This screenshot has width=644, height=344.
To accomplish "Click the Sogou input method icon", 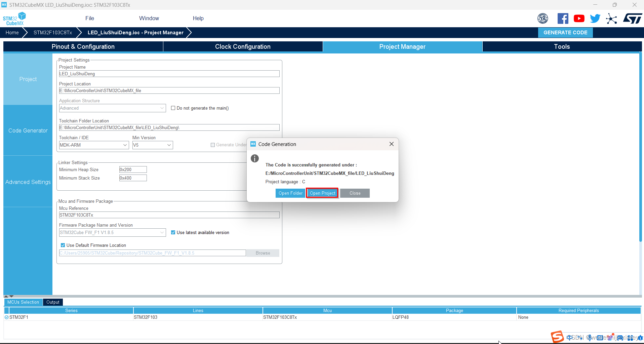I will [557, 337].
